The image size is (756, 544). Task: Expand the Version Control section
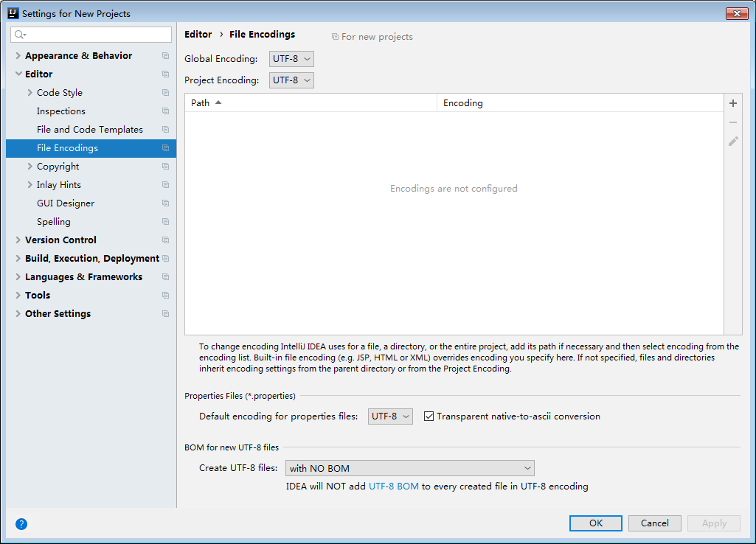(18, 240)
